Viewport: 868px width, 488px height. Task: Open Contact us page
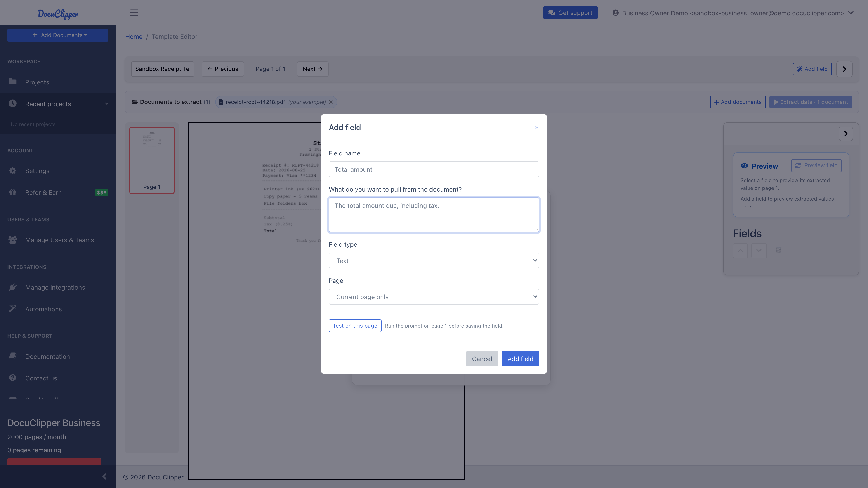pos(58,378)
